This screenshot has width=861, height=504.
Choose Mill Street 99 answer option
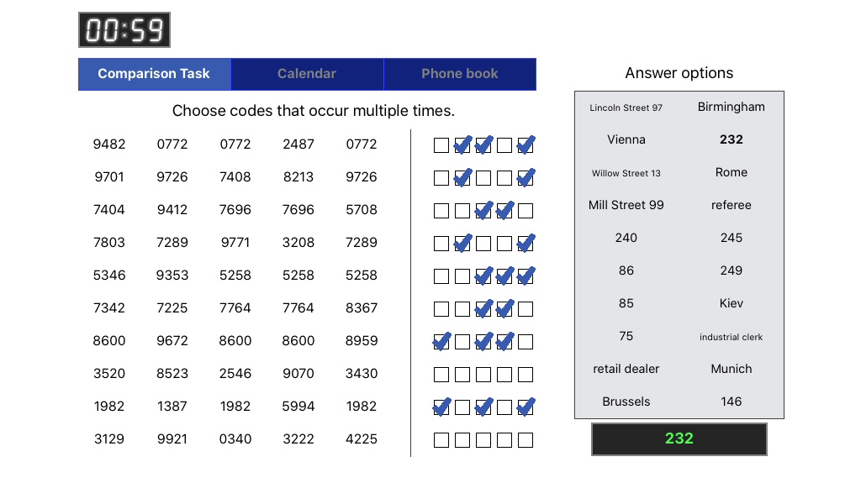click(626, 205)
